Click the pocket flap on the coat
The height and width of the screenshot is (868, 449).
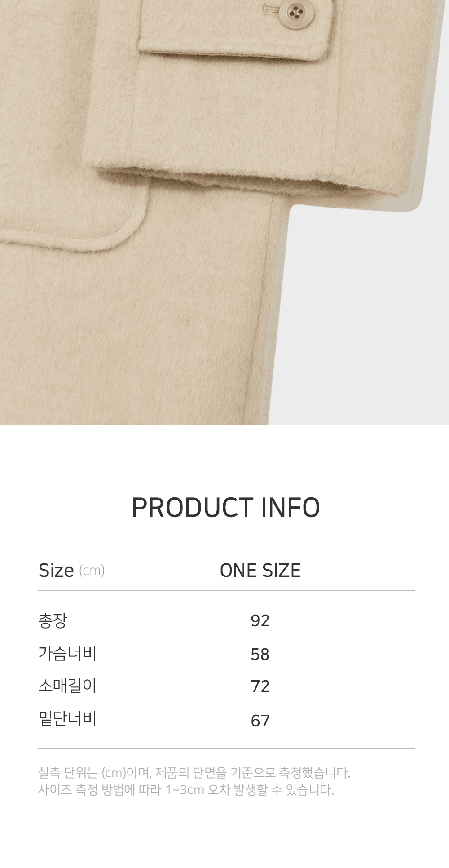pos(233,31)
